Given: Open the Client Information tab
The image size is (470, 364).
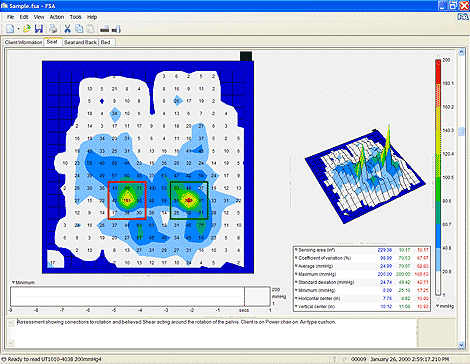Looking at the screenshot, I should pos(23,42).
